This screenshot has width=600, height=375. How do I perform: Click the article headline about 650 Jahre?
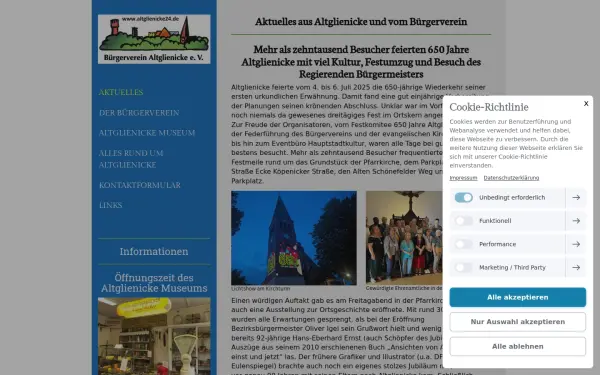point(361,62)
